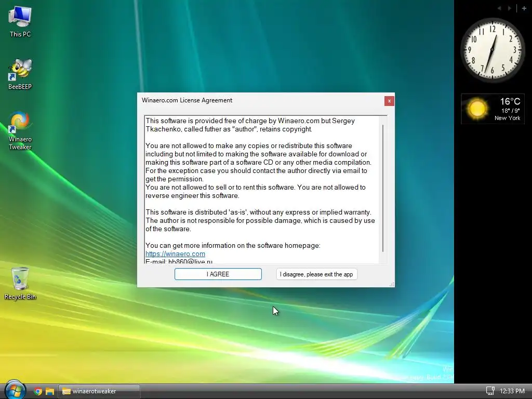Switch to the winaerotweaker taskbar button

99,391
